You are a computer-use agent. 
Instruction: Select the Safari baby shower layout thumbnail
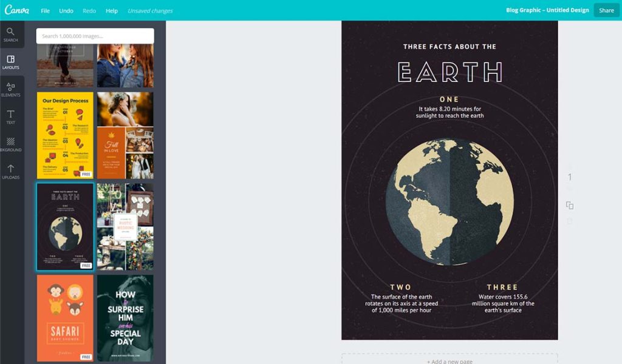(x=65, y=318)
